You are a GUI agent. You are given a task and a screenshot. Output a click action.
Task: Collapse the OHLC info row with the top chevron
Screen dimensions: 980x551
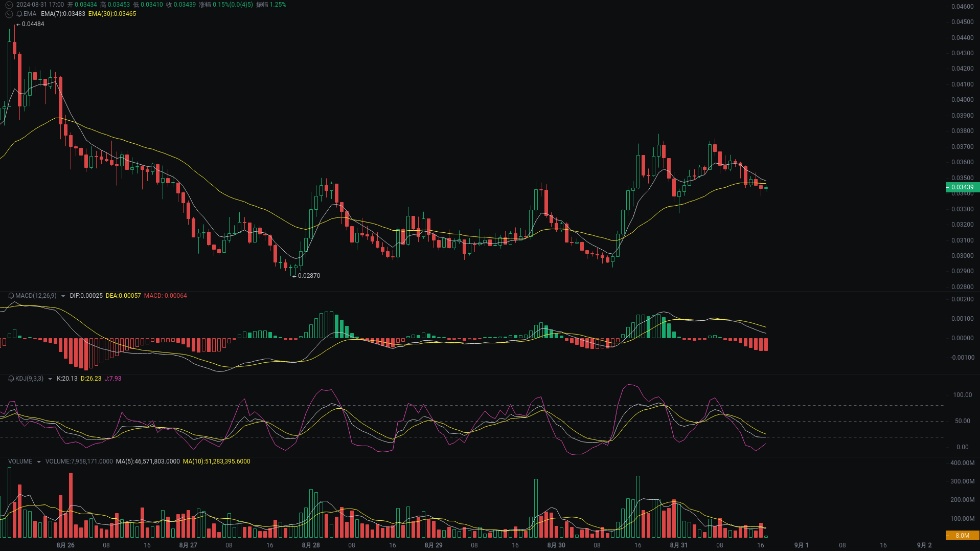pos(8,5)
